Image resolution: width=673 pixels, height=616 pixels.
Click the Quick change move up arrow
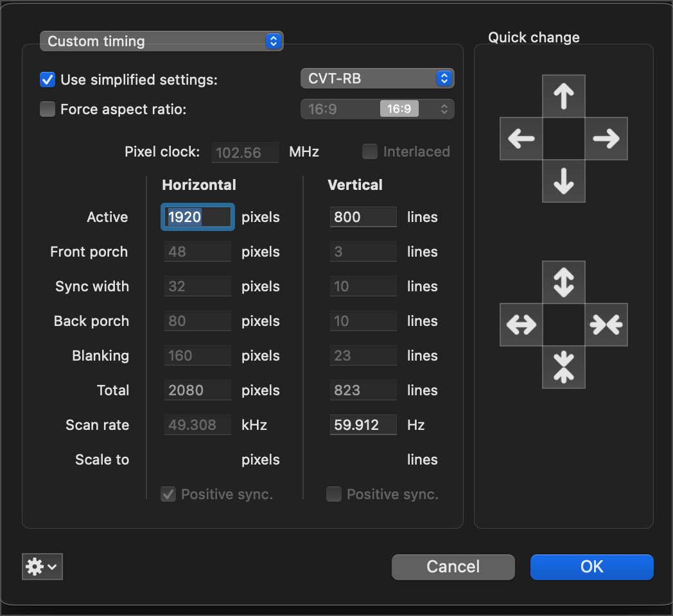[564, 96]
